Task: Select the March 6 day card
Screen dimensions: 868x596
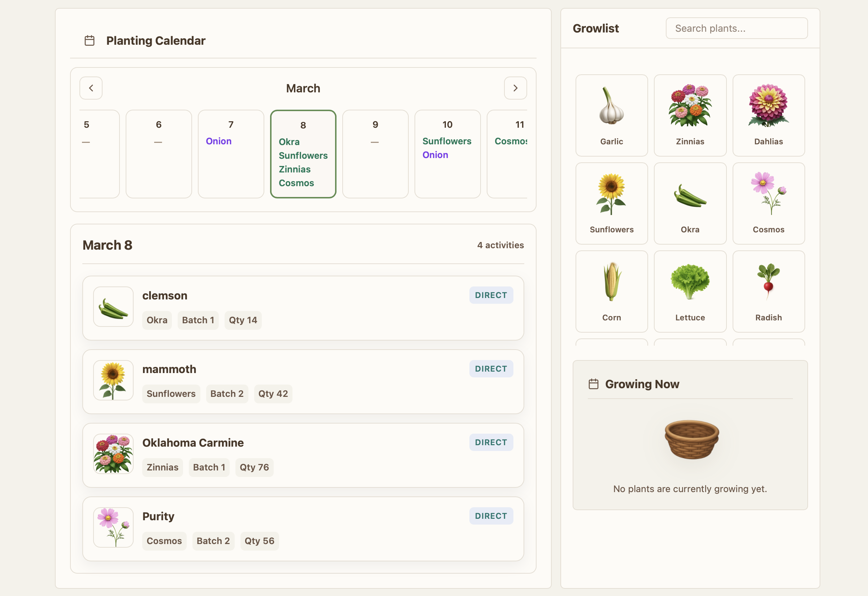Action: (x=159, y=153)
